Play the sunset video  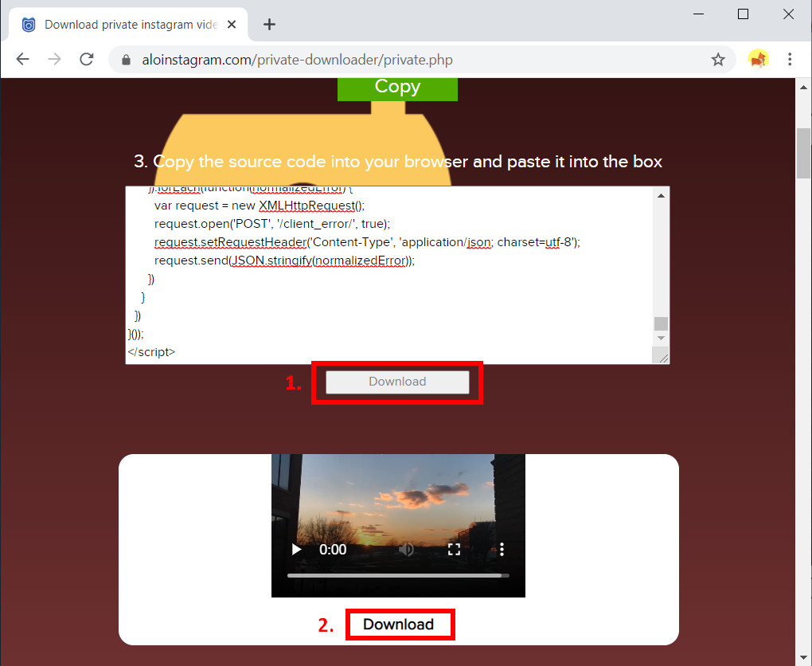[297, 550]
